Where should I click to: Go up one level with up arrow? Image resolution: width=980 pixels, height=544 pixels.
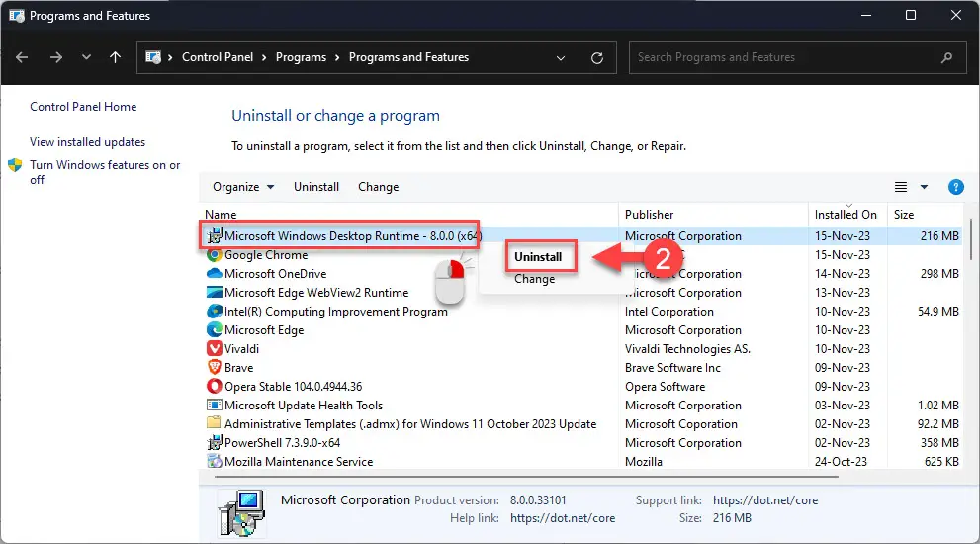click(115, 57)
